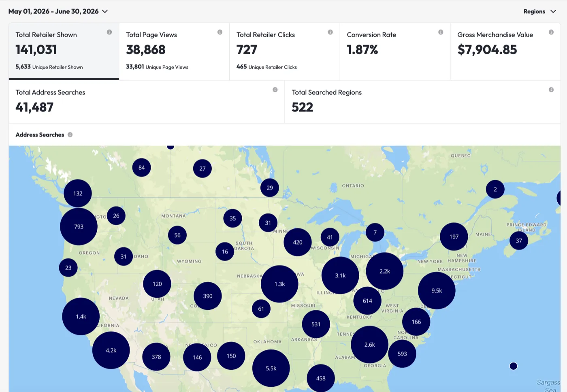This screenshot has width=567, height=392.
Task: Click the 56 cluster in Montana
Action: (x=177, y=235)
